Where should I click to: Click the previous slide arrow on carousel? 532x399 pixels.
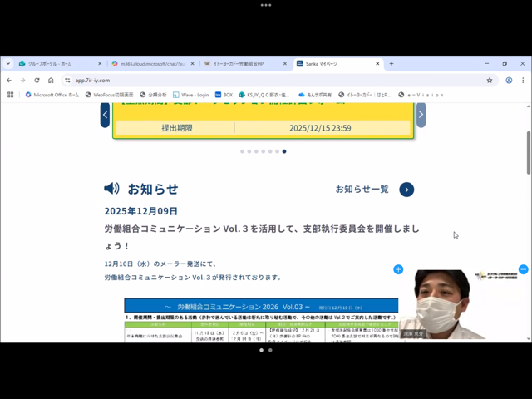click(x=105, y=115)
